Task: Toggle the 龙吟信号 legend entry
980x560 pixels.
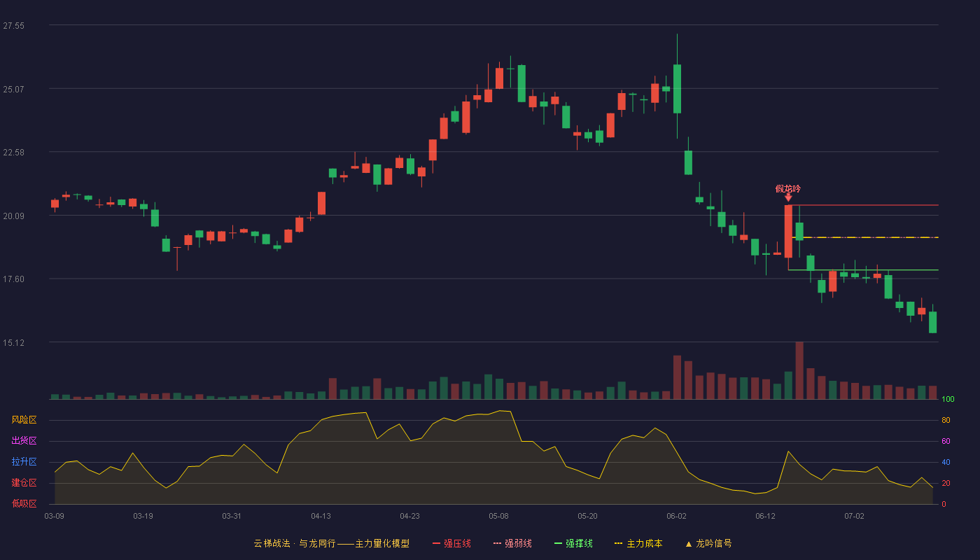Action: pos(708,543)
